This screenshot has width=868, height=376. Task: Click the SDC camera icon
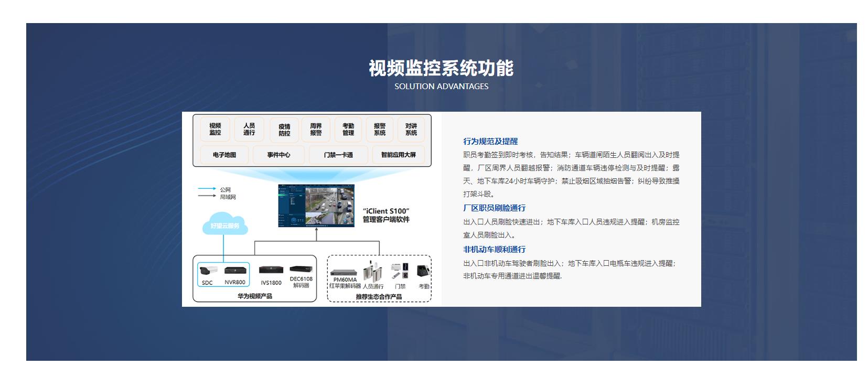(208, 271)
